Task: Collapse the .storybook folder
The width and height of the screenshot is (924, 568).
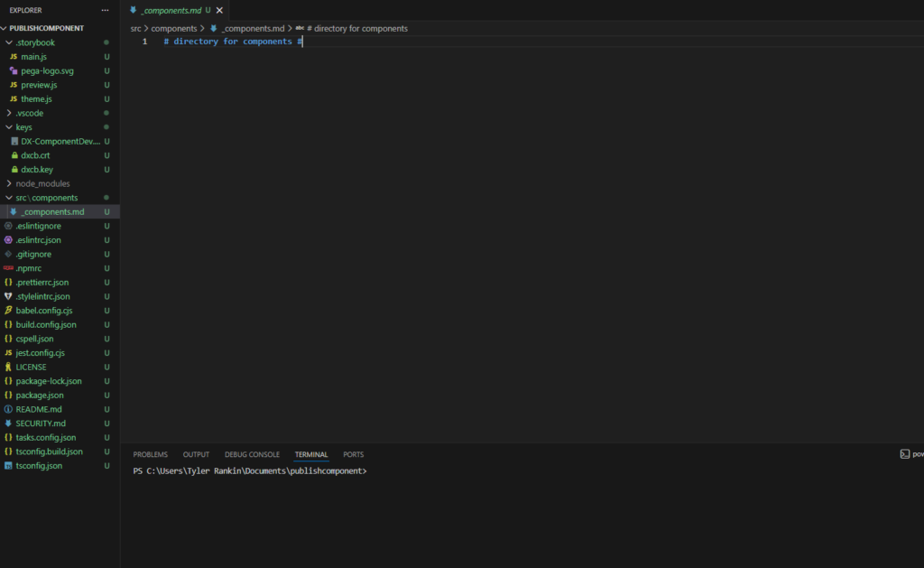Action: point(9,42)
